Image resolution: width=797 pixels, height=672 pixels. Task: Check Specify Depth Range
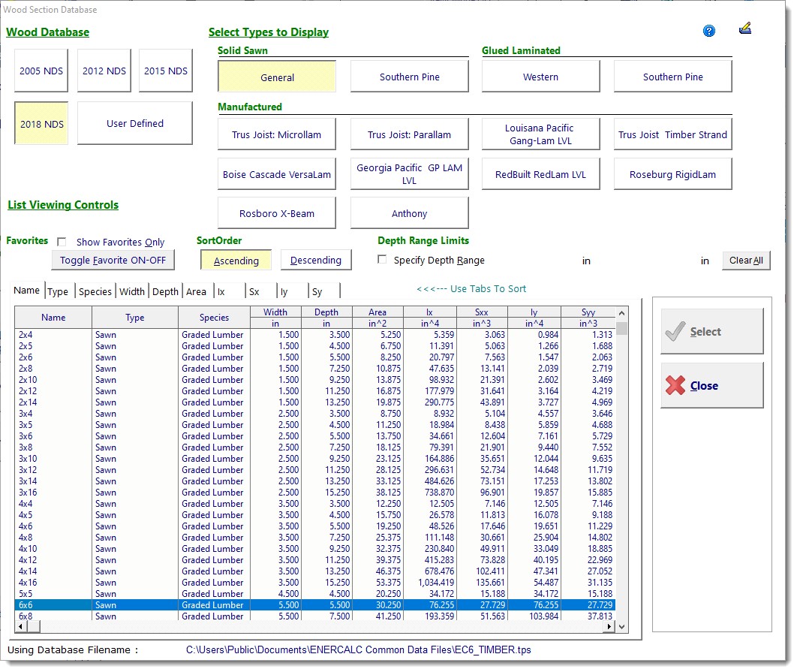point(382,258)
